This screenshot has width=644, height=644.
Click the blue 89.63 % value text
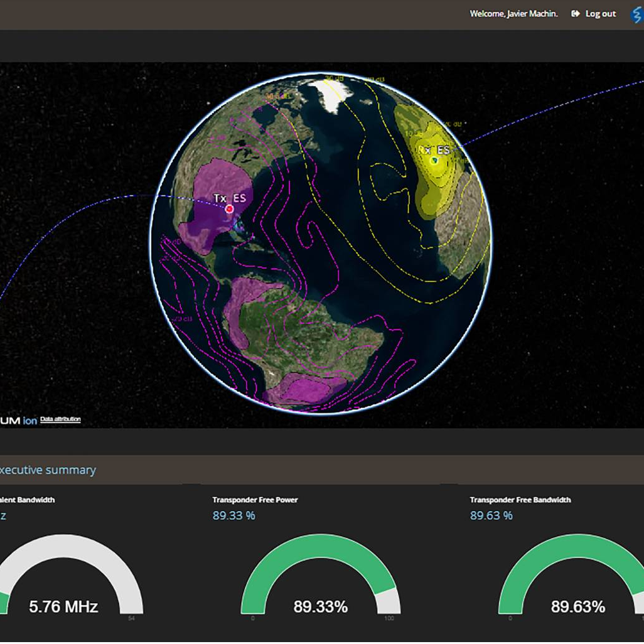pos(491,515)
